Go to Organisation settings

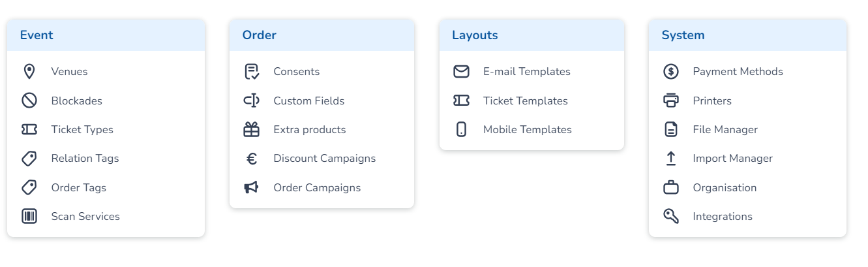pos(725,188)
